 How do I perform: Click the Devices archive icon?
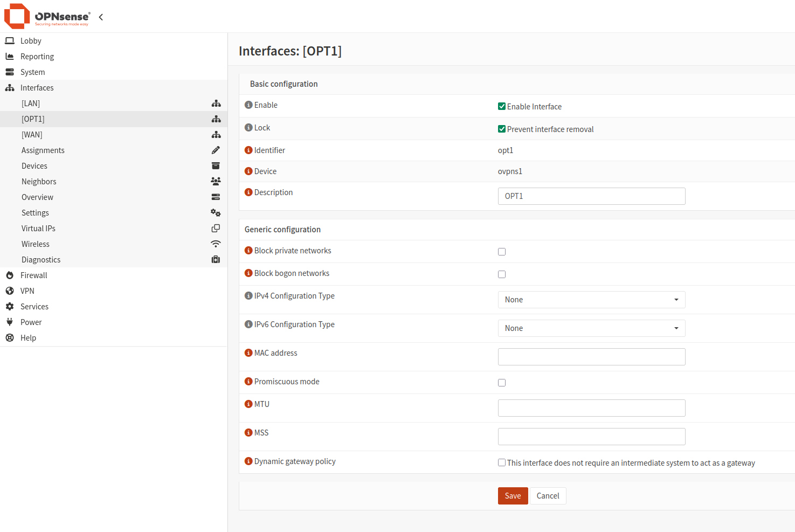(216, 165)
